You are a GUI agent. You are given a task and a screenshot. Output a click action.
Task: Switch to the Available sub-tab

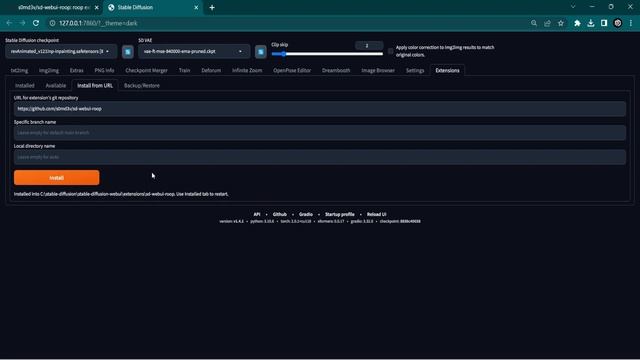coord(56,86)
